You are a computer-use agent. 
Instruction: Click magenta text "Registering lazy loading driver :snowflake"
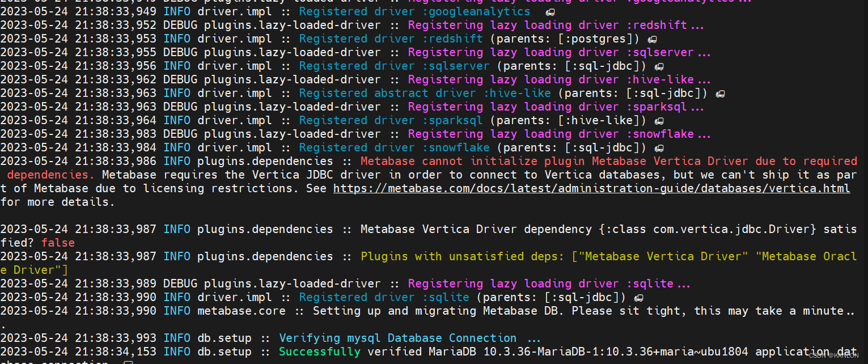[x=551, y=134]
